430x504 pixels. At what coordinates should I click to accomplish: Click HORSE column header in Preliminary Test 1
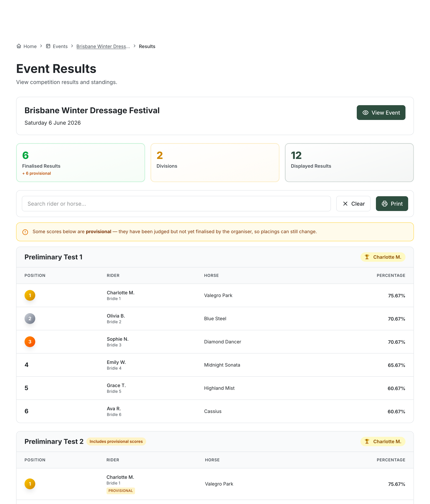coord(211,275)
